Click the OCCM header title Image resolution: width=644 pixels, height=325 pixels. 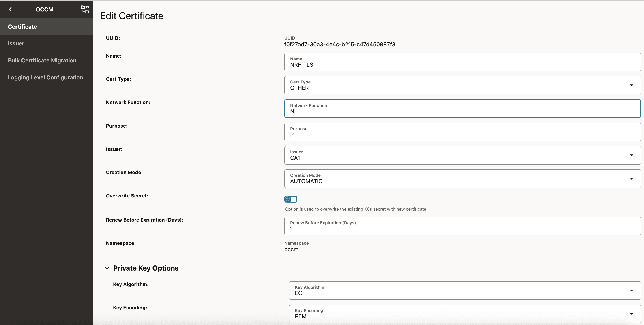44,9
